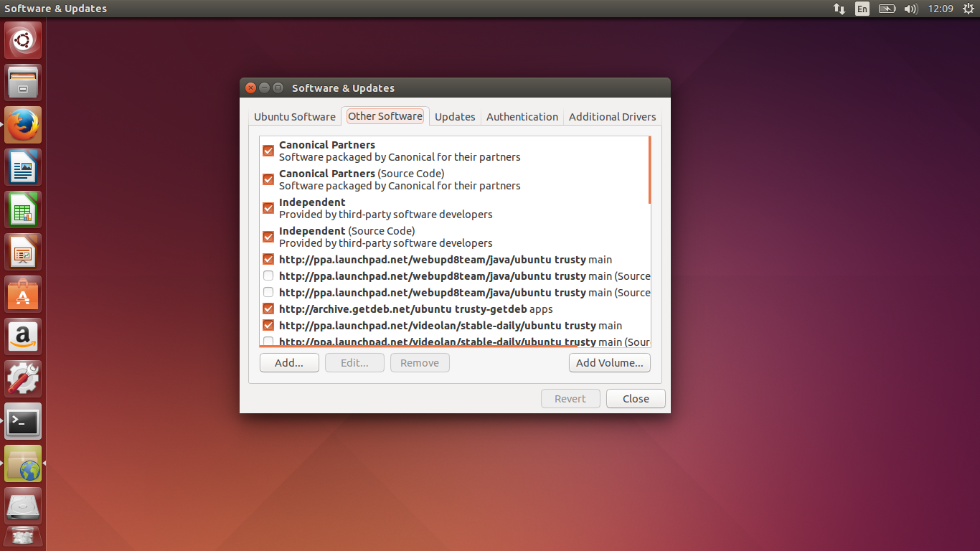Open the Amazon launcher icon
The height and width of the screenshot is (551, 980).
pos(23,336)
